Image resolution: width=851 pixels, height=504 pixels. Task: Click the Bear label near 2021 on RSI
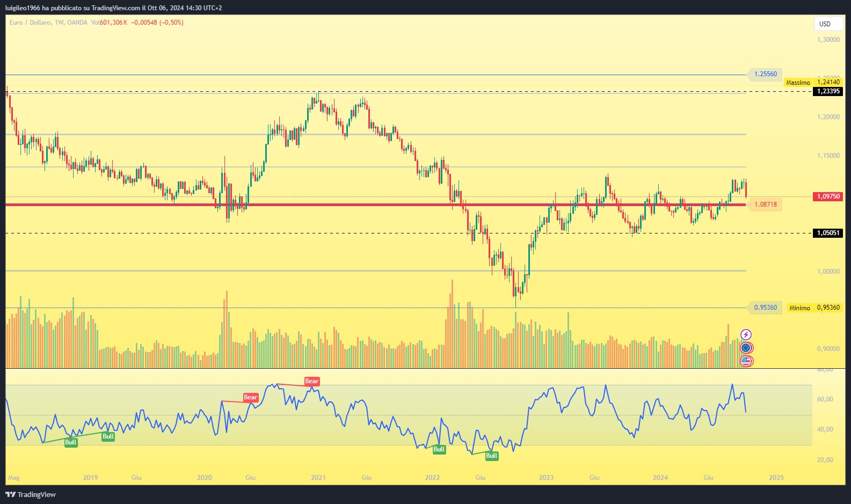[x=312, y=382]
